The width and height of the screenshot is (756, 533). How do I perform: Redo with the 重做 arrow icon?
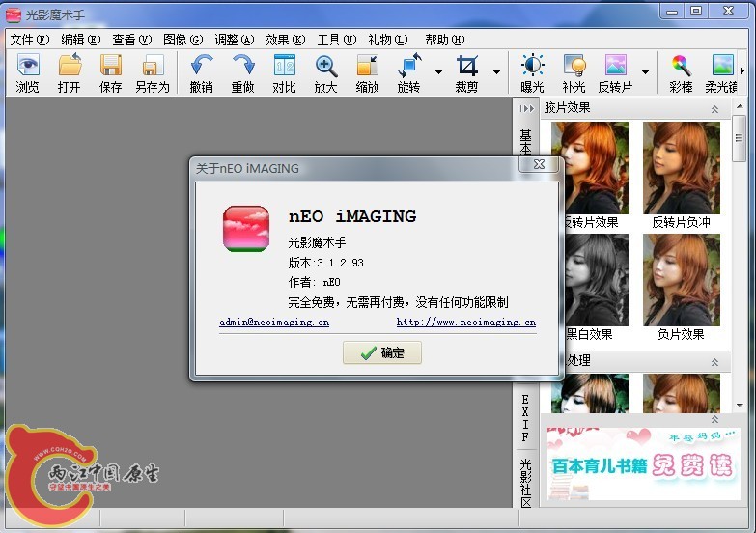click(243, 65)
